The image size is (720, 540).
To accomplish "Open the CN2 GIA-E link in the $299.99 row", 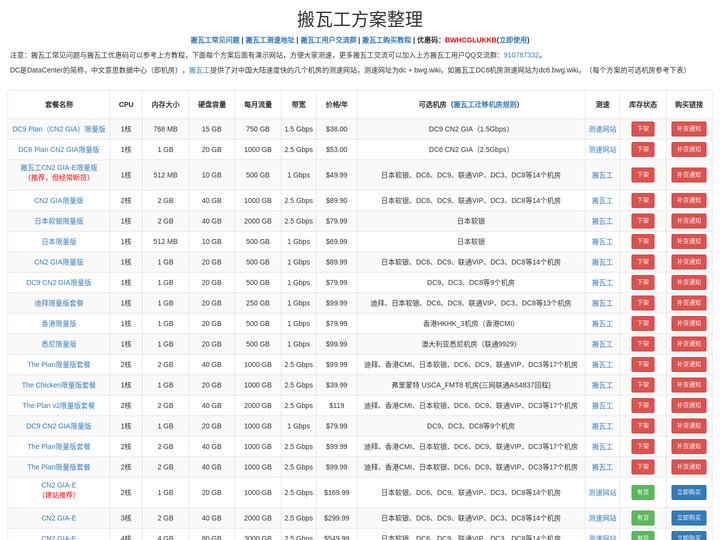I will coord(59,518).
